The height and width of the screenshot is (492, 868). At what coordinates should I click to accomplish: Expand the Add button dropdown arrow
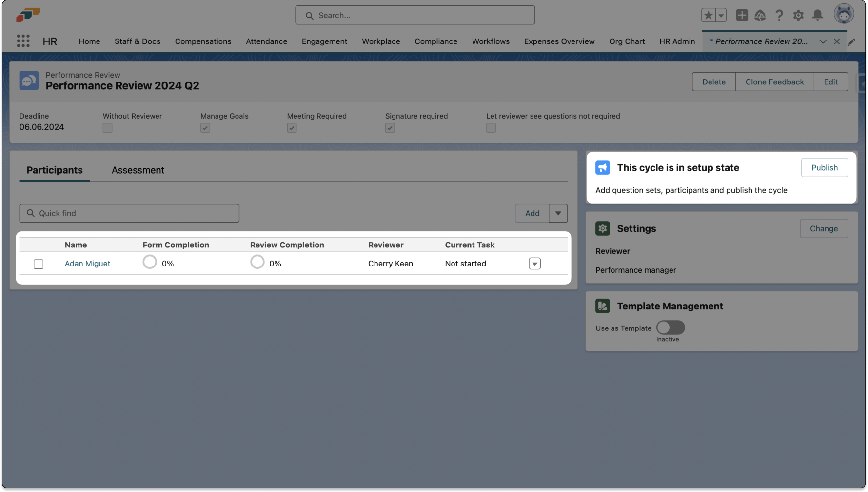[x=558, y=213]
